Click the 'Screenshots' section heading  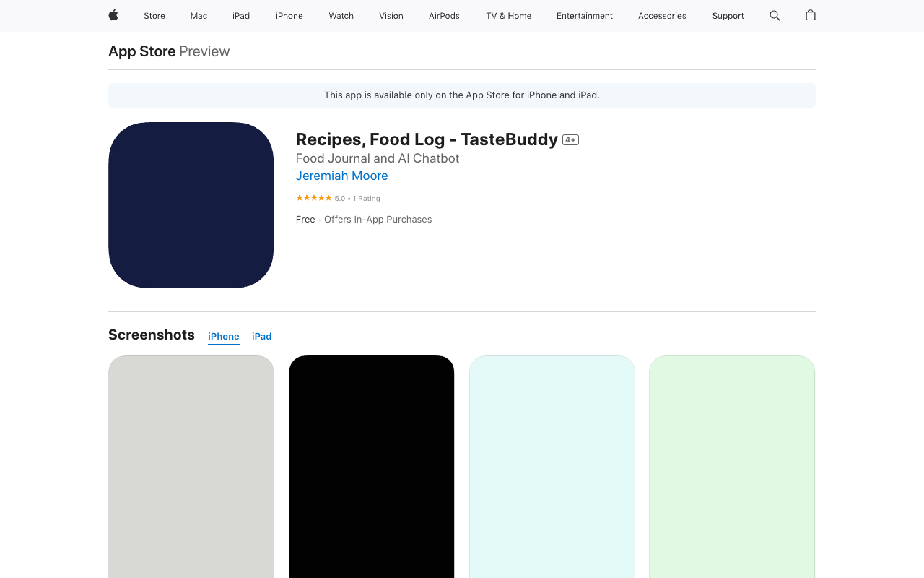coord(152,335)
